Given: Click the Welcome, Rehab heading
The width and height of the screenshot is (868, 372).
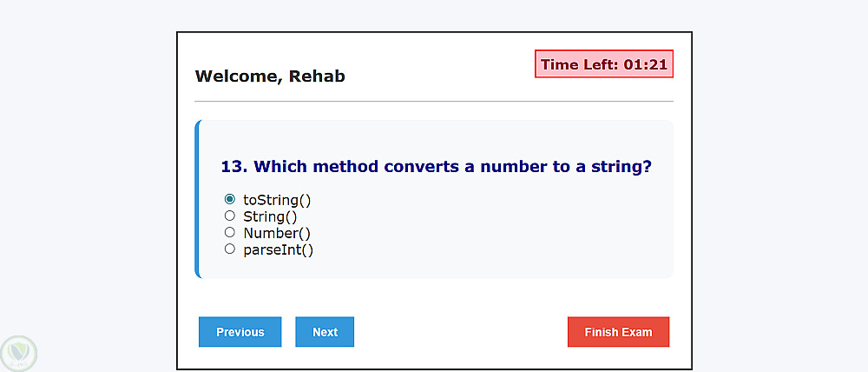Looking at the screenshot, I should [x=270, y=76].
